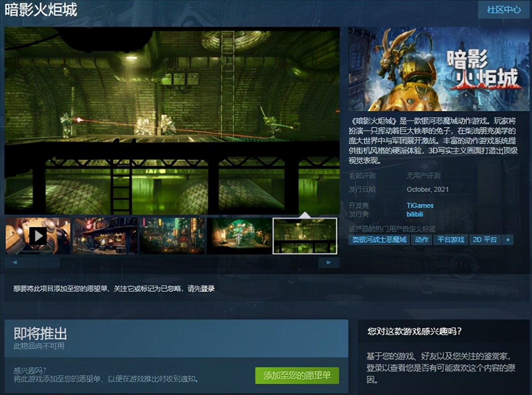Select the 动作 tag

click(421, 240)
